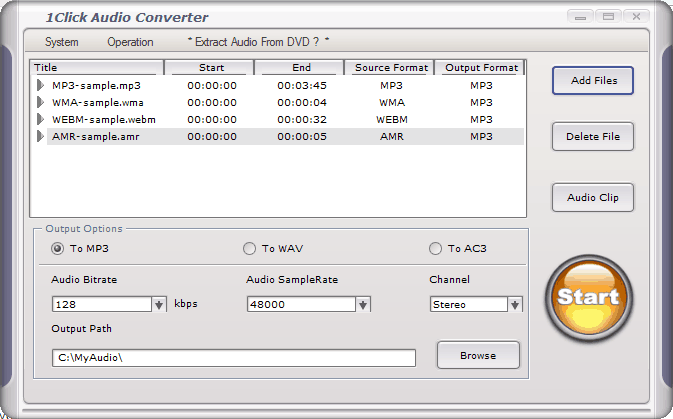Click the play triangle beside WEBM-sample.webm
673x419 pixels.
point(40,119)
